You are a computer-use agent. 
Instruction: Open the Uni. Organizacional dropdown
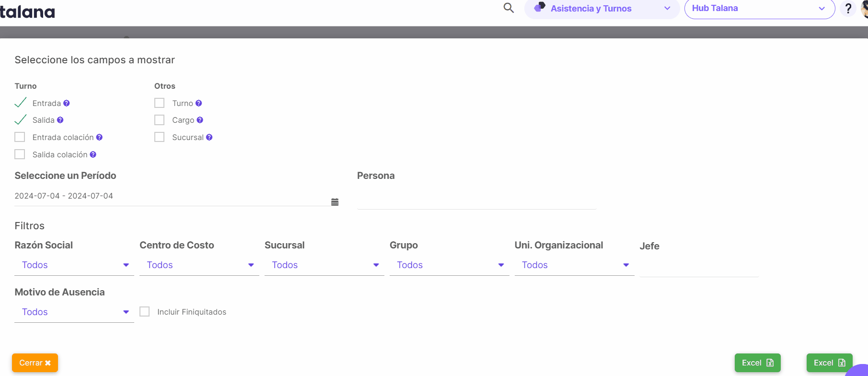pyautogui.click(x=575, y=265)
